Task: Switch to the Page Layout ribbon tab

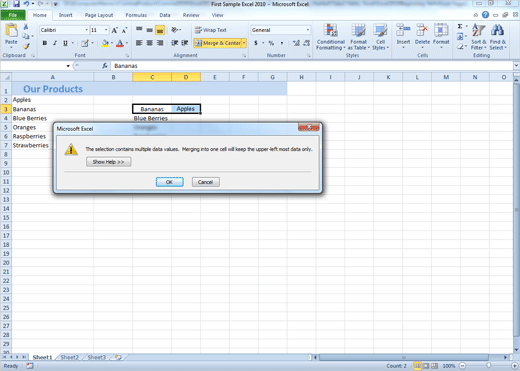Action: (x=99, y=15)
